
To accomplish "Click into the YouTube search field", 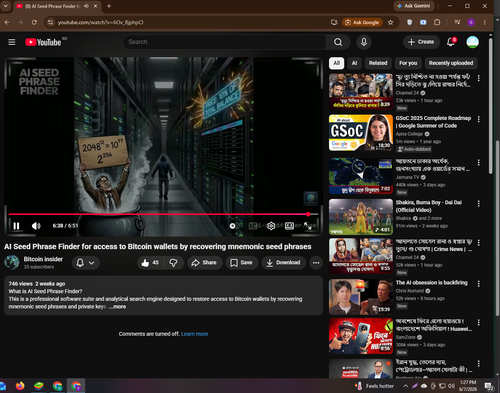I will coord(225,42).
